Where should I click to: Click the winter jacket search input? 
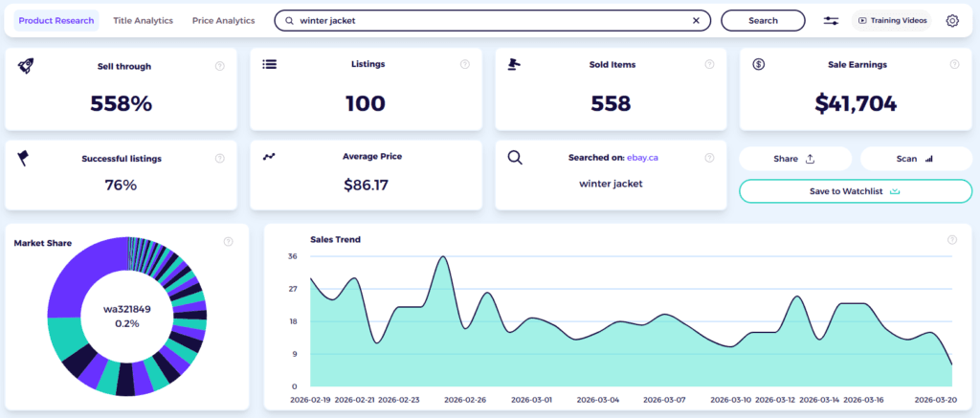(x=488, y=20)
